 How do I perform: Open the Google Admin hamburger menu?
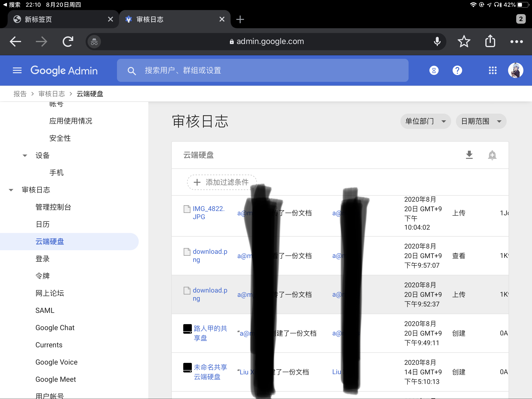point(17,71)
